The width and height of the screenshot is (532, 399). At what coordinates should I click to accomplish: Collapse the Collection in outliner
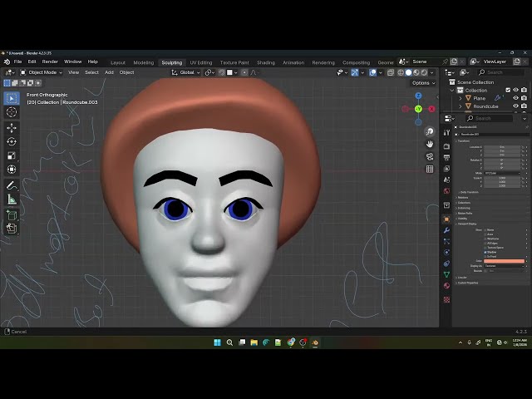[452, 91]
